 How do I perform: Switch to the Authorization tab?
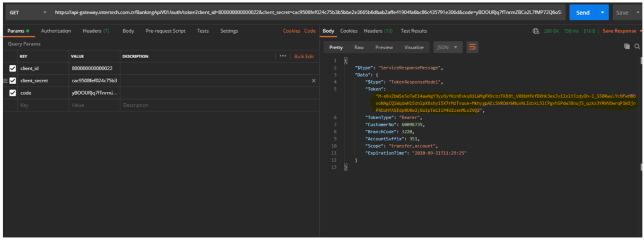pos(56,31)
